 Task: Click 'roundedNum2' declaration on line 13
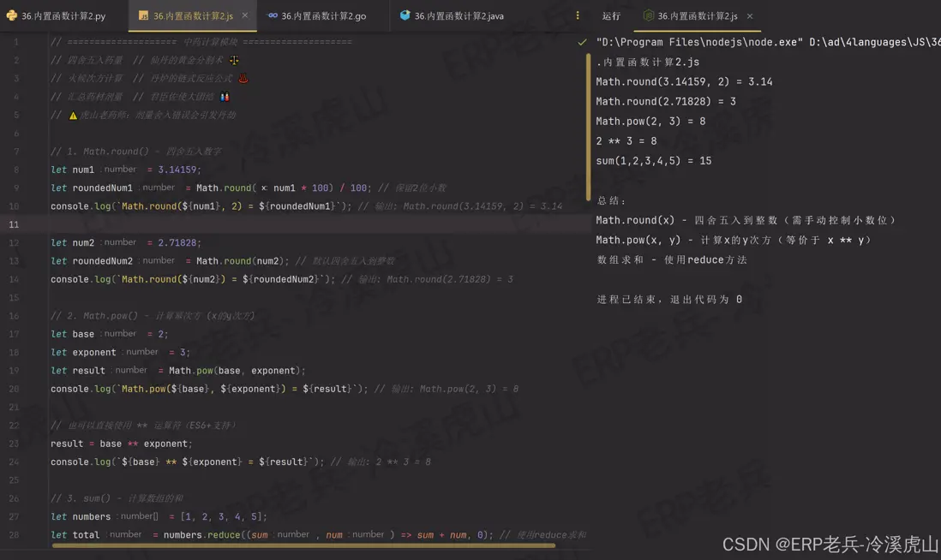click(102, 261)
